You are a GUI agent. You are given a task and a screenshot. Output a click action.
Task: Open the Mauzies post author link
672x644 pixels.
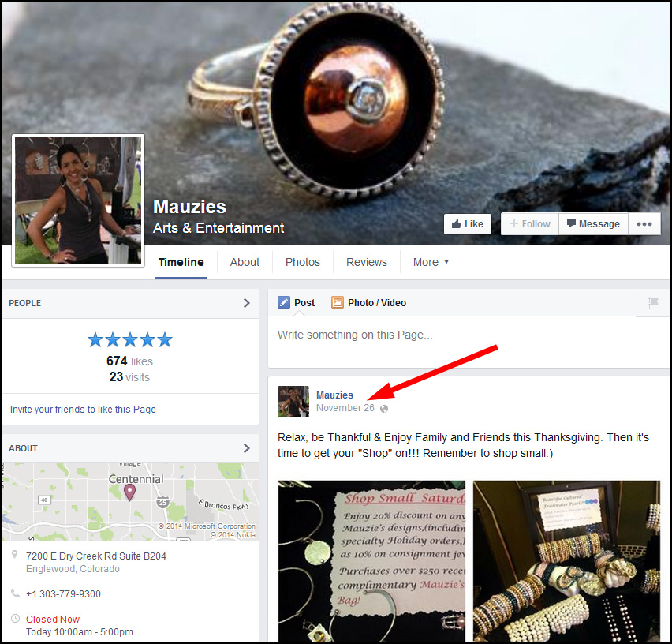coord(334,395)
